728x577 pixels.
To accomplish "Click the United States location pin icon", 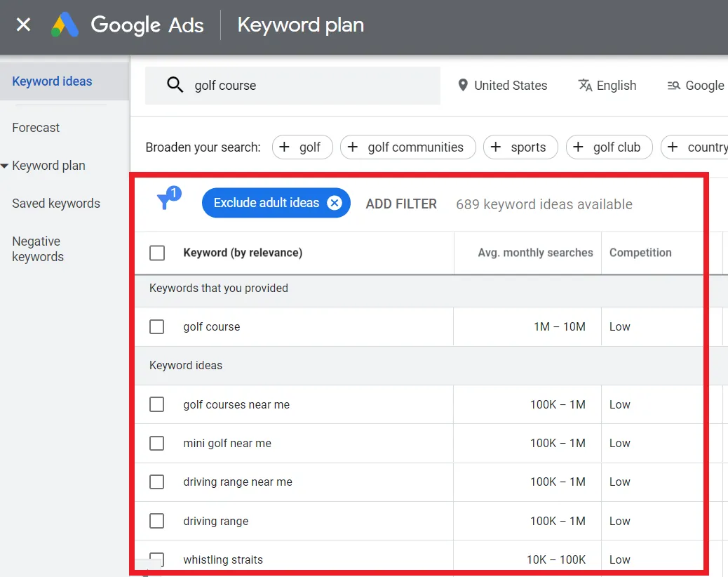I will click(462, 86).
